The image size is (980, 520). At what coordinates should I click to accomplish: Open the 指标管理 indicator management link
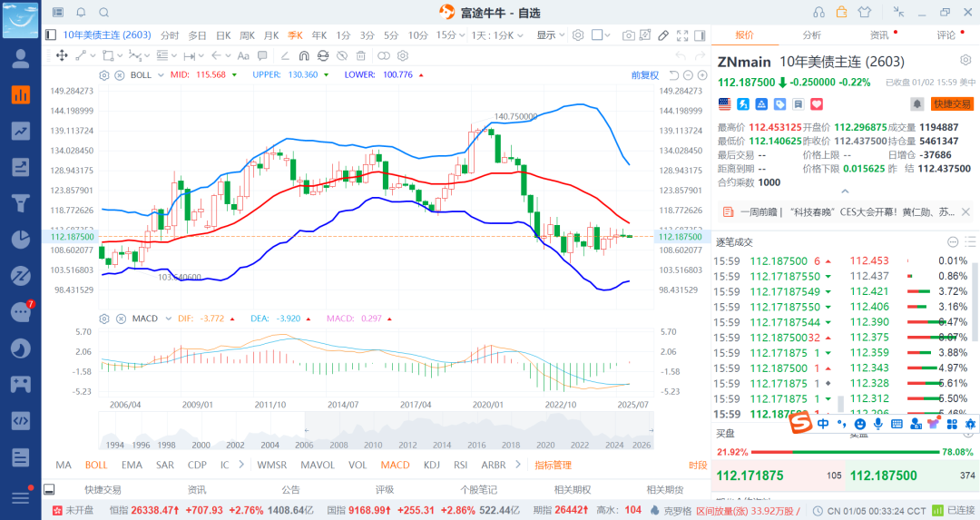pyautogui.click(x=553, y=465)
